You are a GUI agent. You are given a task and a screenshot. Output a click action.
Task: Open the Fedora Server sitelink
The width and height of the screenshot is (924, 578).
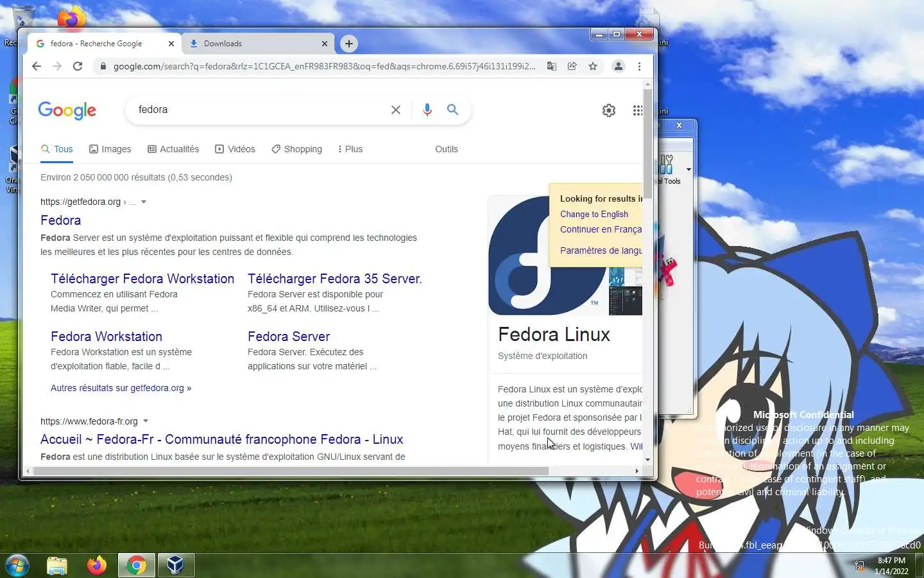click(289, 337)
